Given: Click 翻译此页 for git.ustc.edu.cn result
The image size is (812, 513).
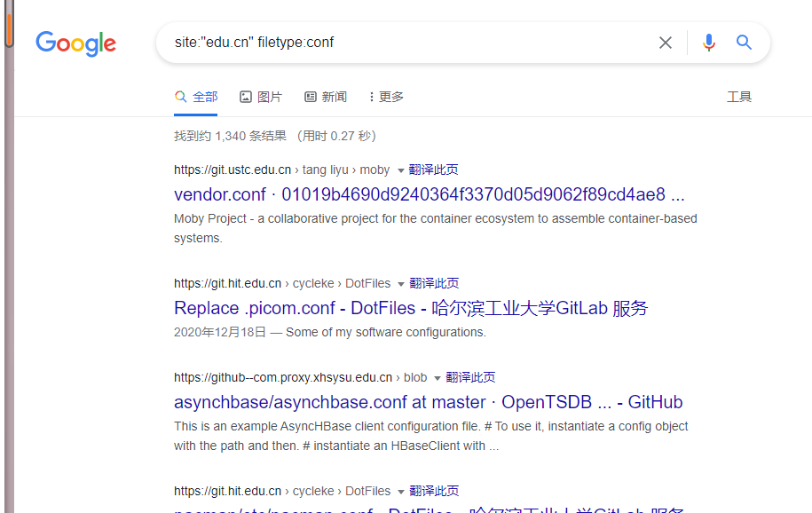Looking at the screenshot, I should point(433,170).
